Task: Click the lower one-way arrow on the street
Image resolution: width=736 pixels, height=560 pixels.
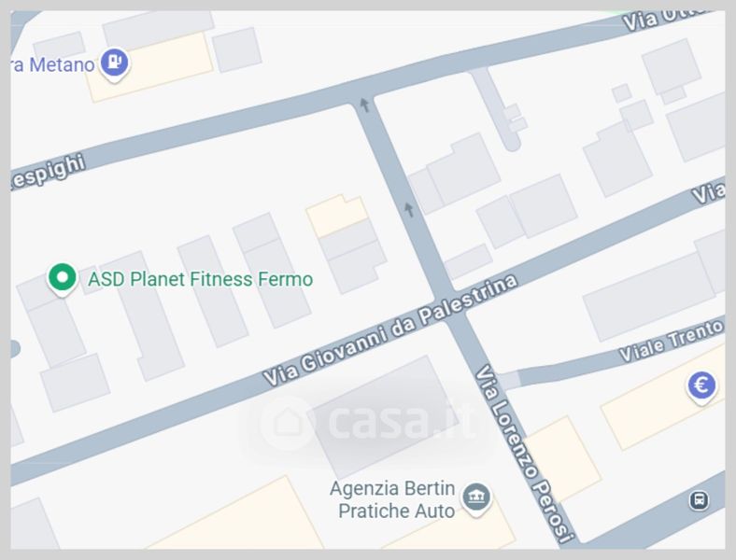Action: point(409,209)
